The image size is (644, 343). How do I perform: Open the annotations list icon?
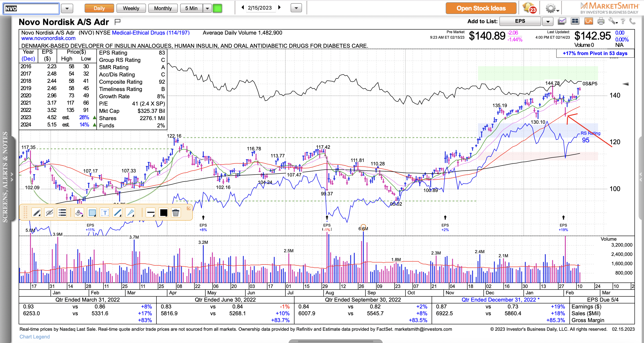point(62,213)
